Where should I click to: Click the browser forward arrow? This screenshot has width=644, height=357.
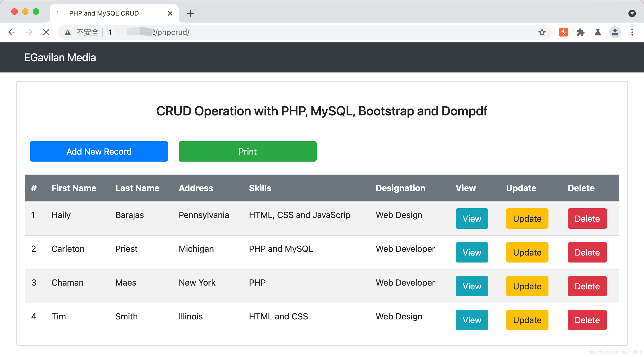(29, 32)
